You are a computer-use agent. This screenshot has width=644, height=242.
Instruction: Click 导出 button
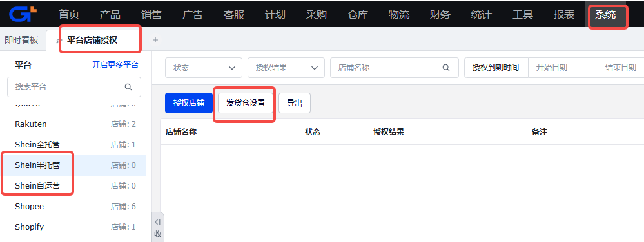(x=295, y=103)
